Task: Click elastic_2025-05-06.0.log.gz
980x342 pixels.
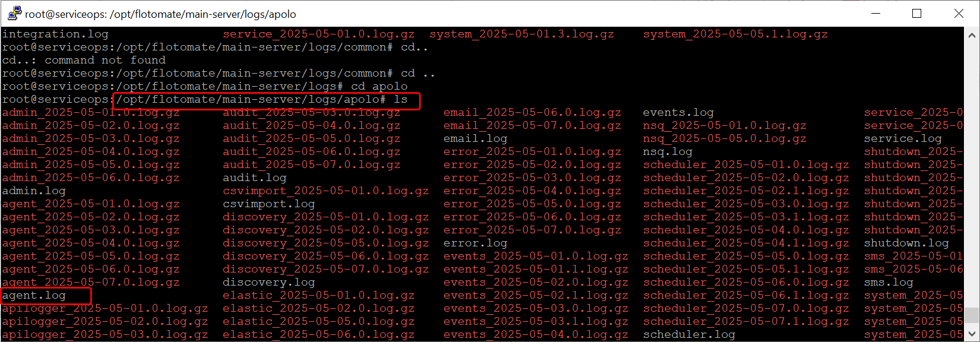Action: coord(319,334)
